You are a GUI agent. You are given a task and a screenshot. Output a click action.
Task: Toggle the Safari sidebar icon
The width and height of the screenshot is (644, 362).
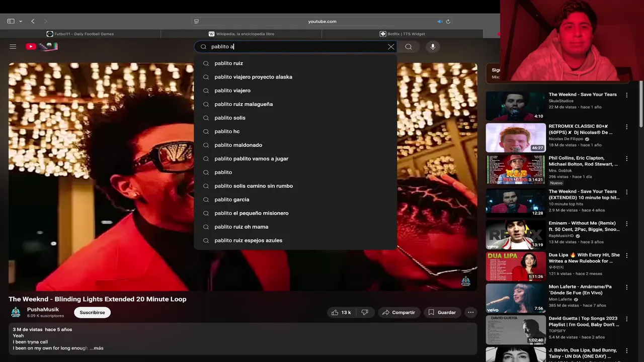tap(11, 21)
